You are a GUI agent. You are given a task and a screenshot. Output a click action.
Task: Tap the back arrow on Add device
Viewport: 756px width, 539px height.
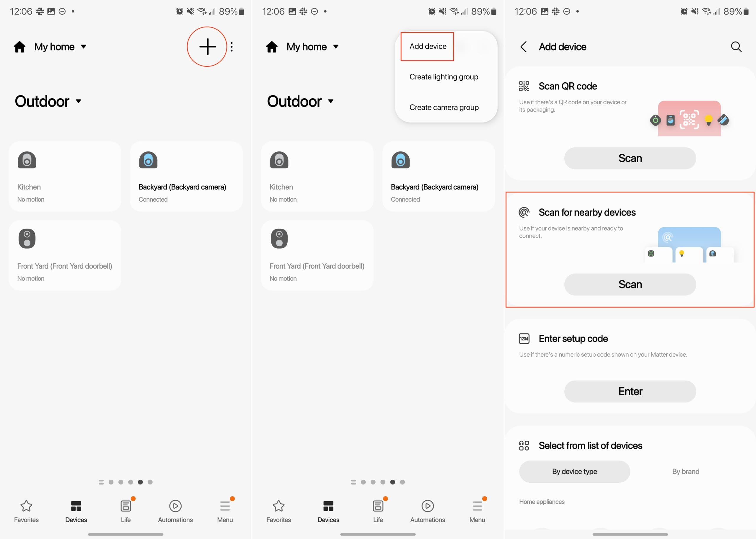pos(522,47)
